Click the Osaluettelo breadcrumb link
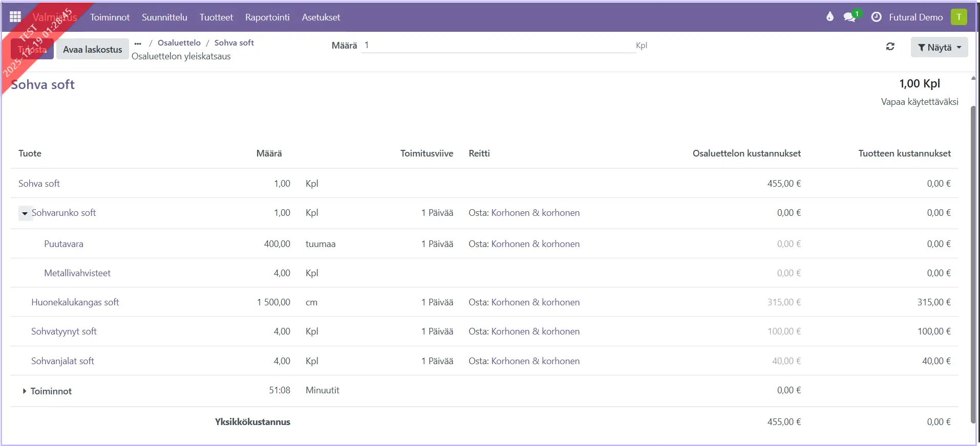The width and height of the screenshot is (980, 446). (179, 43)
